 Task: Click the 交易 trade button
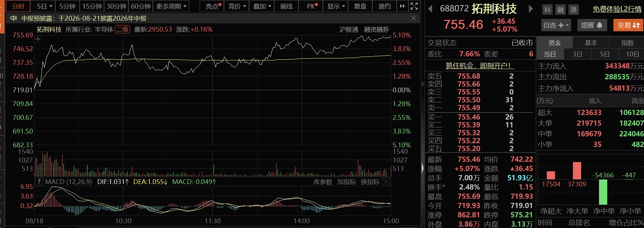pyautogui.click(x=629, y=25)
